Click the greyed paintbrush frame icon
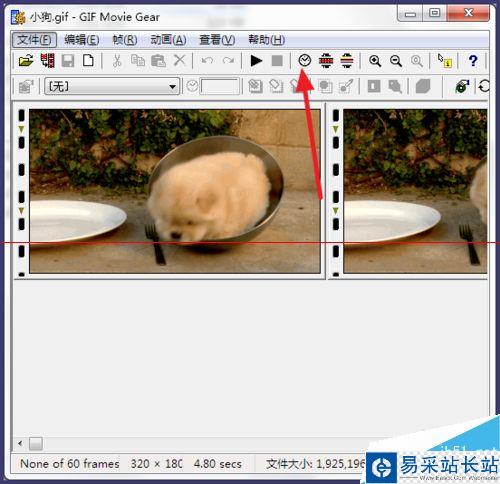This screenshot has width=500, height=484. pyautogui.click(x=346, y=87)
